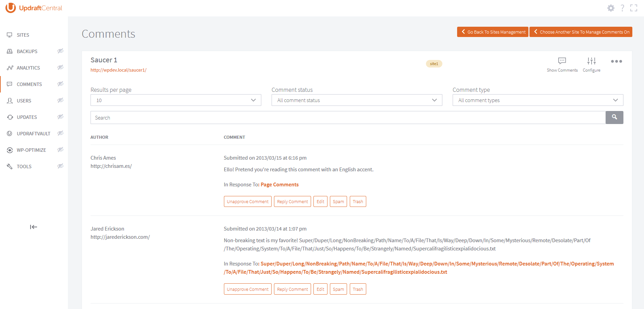
Task: Open the three-dot more options menu
Action: [x=616, y=61]
